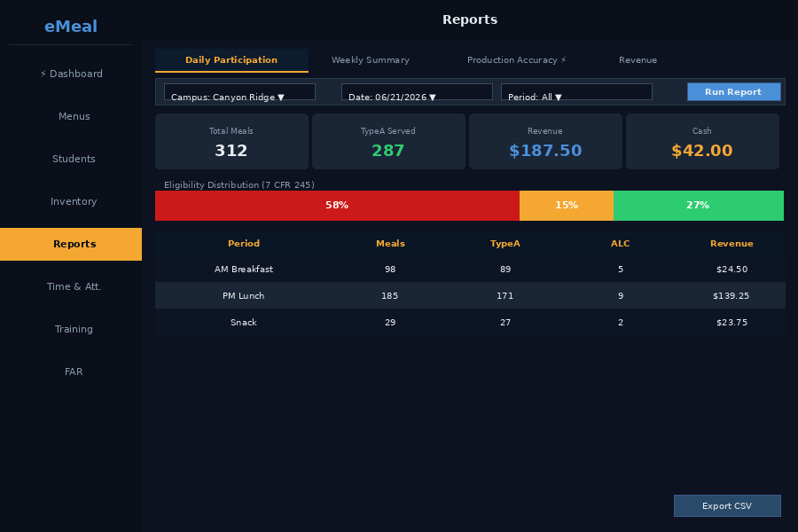Open the Date 06/21/2026 dropdown
The width and height of the screenshot is (798, 532).
click(x=417, y=92)
